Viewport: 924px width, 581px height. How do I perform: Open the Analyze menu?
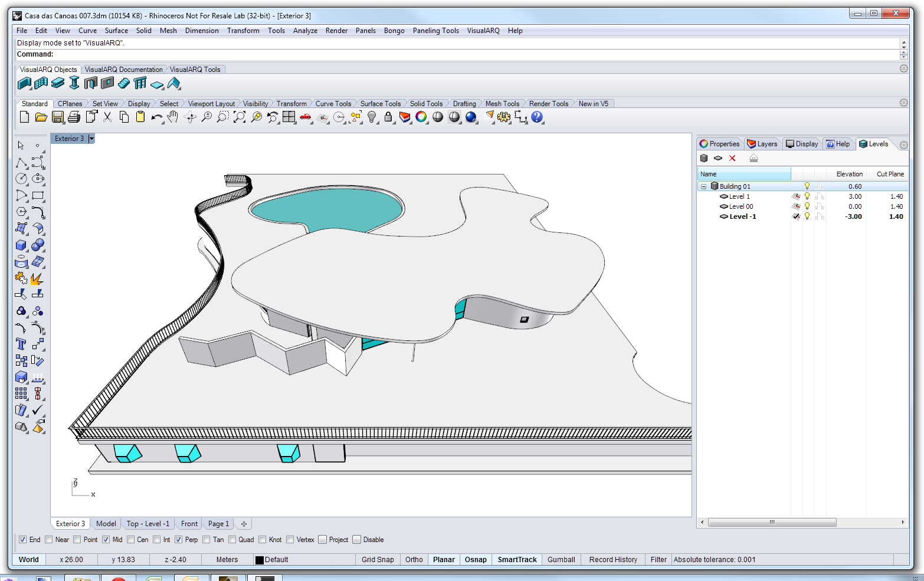pyautogui.click(x=305, y=31)
